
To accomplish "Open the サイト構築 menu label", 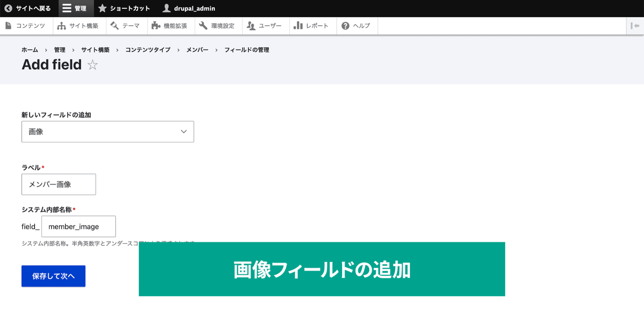I will (84, 26).
